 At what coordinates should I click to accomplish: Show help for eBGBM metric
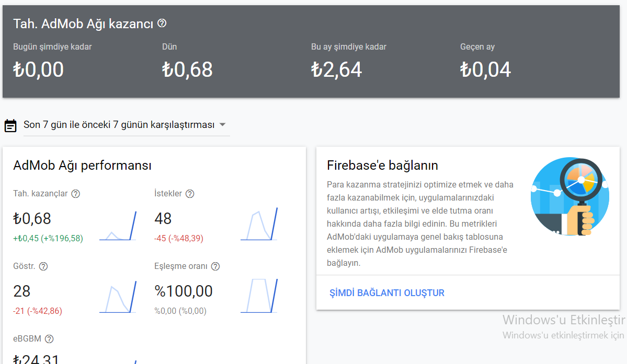49,339
